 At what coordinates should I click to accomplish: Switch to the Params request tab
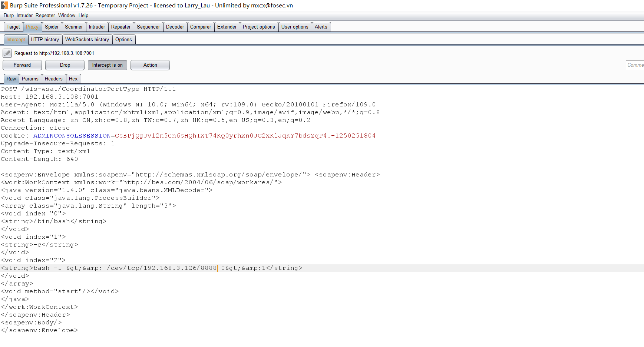[30, 79]
